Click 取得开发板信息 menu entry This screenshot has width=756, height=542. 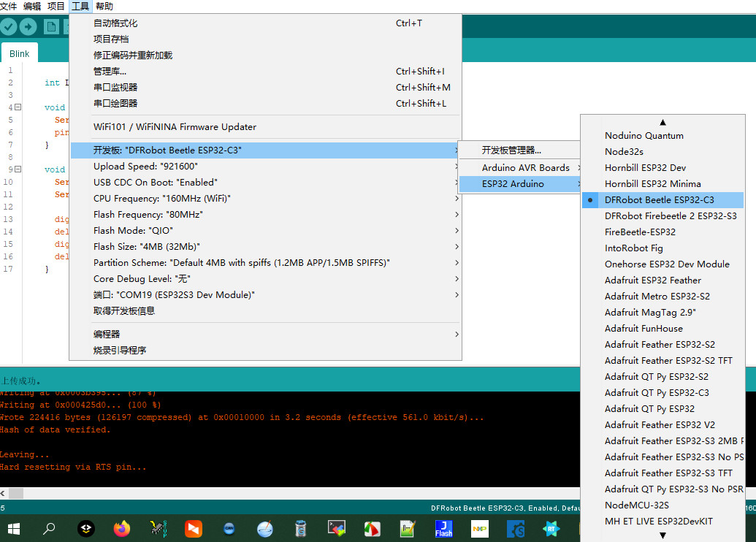coord(266,311)
